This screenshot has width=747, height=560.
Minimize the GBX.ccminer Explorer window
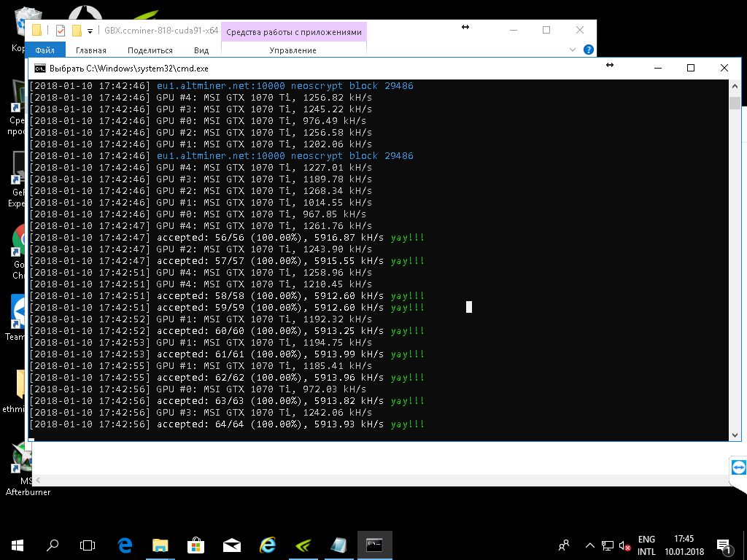[x=514, y=30]
